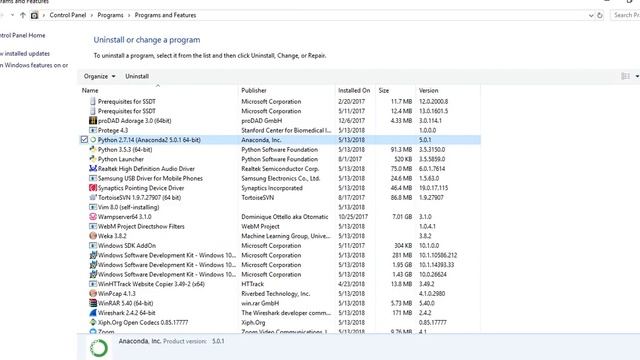Image resolution: width=640 pixels, height=360 pixels.
Task: Click the TortoiseSVN program icon
Action: pos(93,198)
